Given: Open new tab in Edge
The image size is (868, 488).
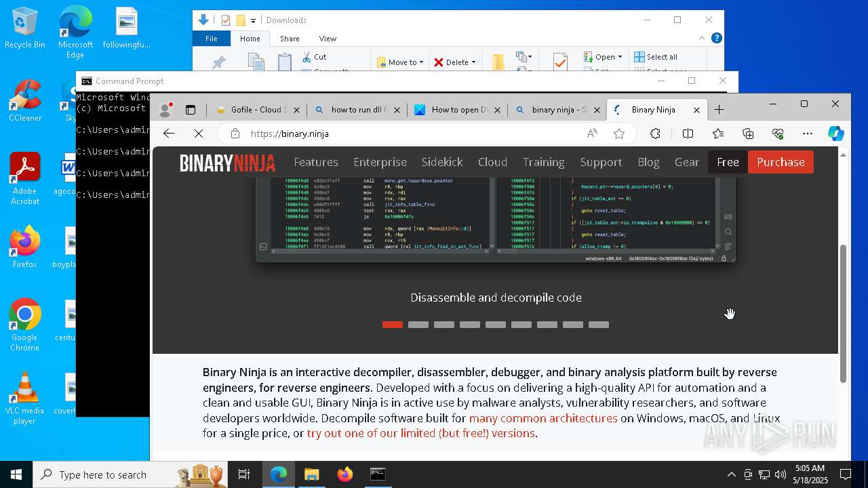Looking at the screenshot, I should click(x=719, y=109).
